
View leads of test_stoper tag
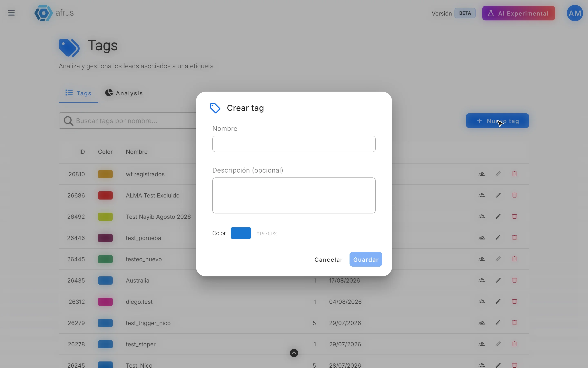(x=482, y=344)
